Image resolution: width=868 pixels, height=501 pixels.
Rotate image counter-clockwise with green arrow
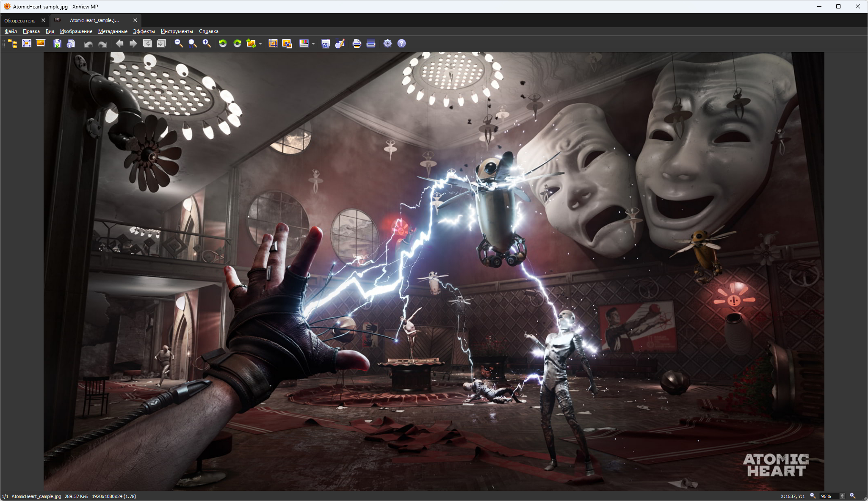click(223, 44)
